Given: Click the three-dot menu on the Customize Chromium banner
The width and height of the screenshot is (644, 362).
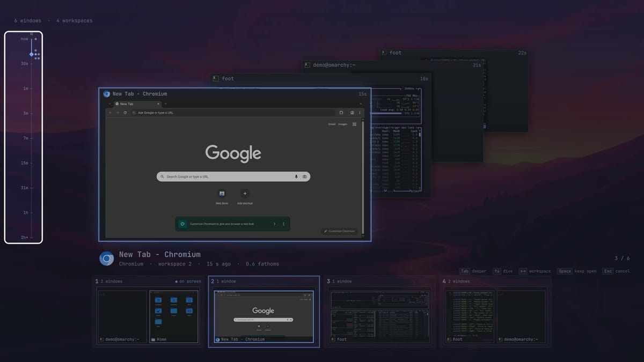Looking at the screenshot, I should (284, 224).
